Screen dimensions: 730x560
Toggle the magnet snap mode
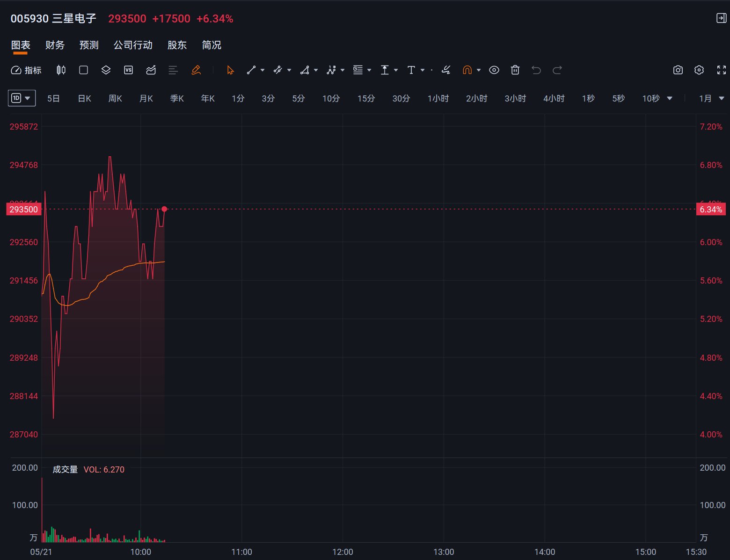(x=467, y=70)
